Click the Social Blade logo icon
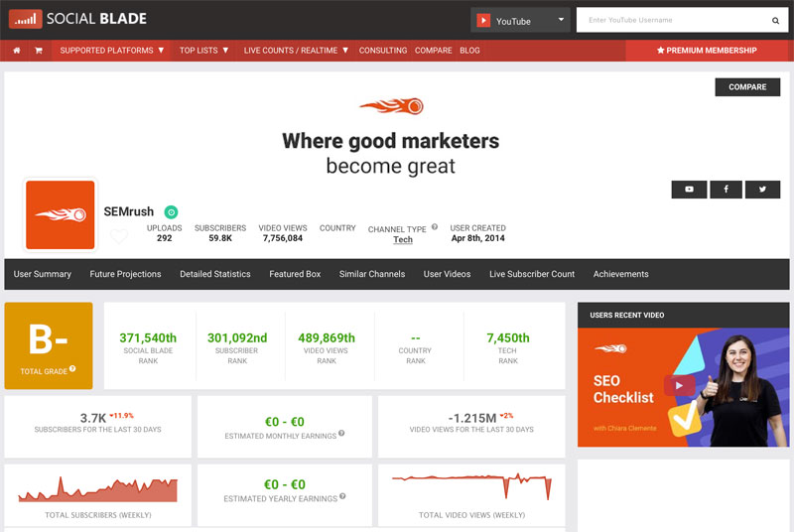Image resolution: width=794 pixels, height=532 pixels. pyautogui.click(x=26, y=19)
